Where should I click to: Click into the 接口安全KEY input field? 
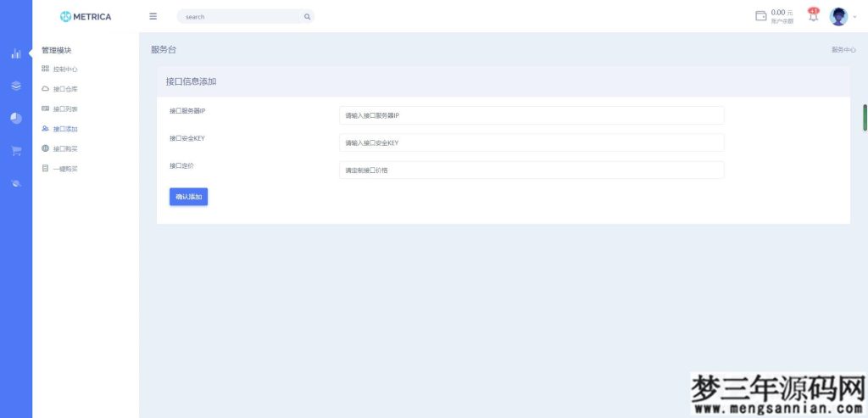531,142
